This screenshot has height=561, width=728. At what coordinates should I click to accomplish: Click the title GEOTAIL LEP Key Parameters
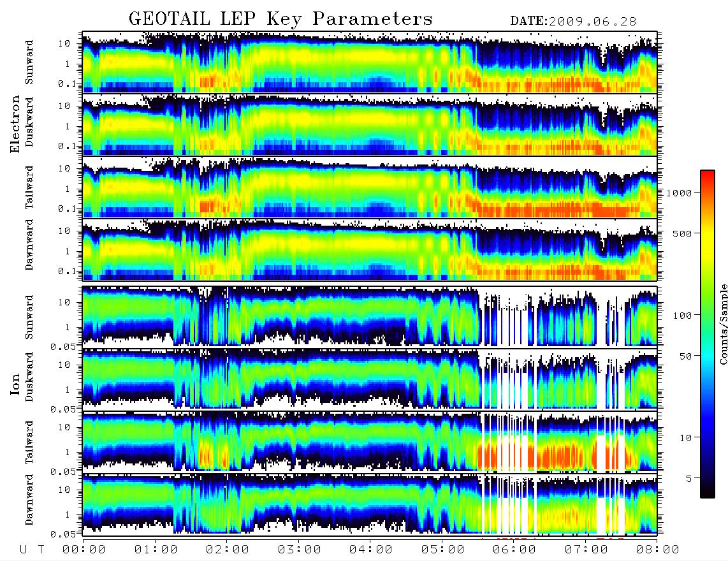point(280,19)
